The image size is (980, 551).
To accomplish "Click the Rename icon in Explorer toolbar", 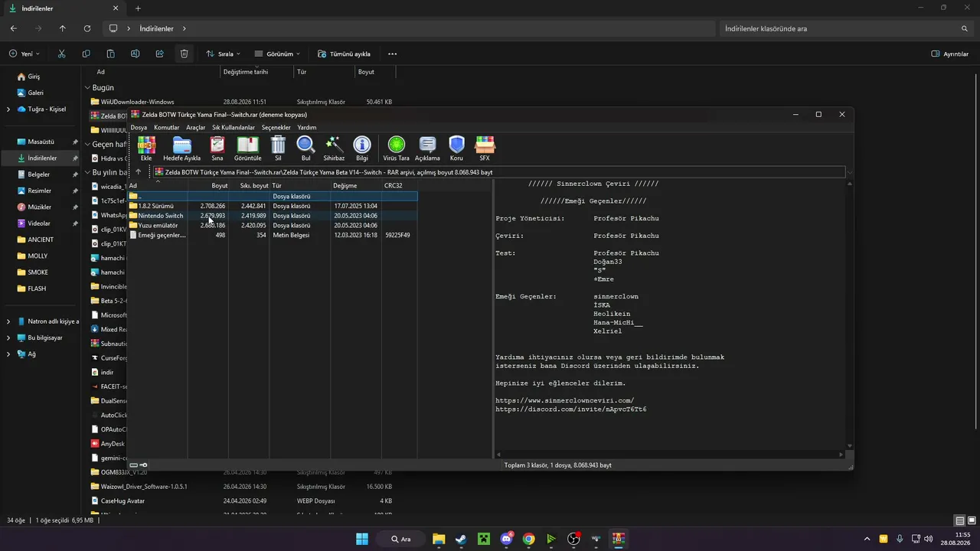I will pos(135,54).
